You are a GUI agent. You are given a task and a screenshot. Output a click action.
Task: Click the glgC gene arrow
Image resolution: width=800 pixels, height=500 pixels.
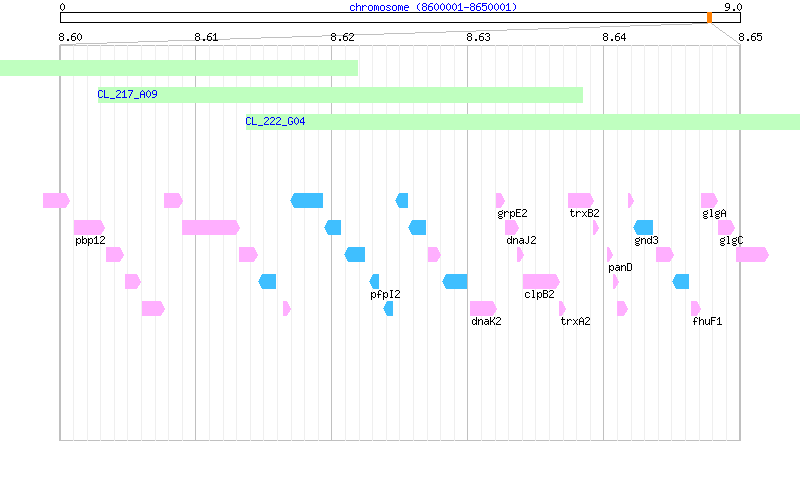[x=727, y=228]
